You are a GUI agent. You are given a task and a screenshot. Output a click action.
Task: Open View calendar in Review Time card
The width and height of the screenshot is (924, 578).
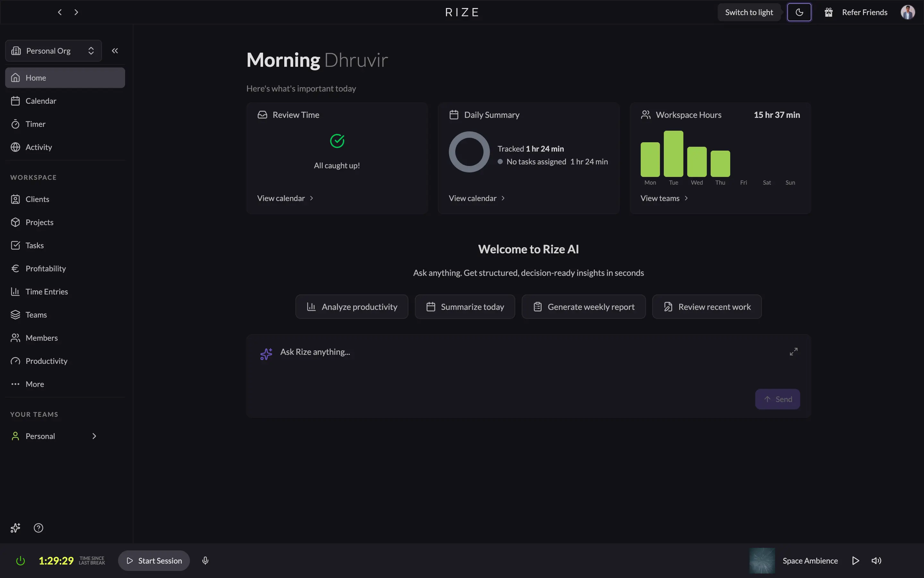[x=285, y=198]
